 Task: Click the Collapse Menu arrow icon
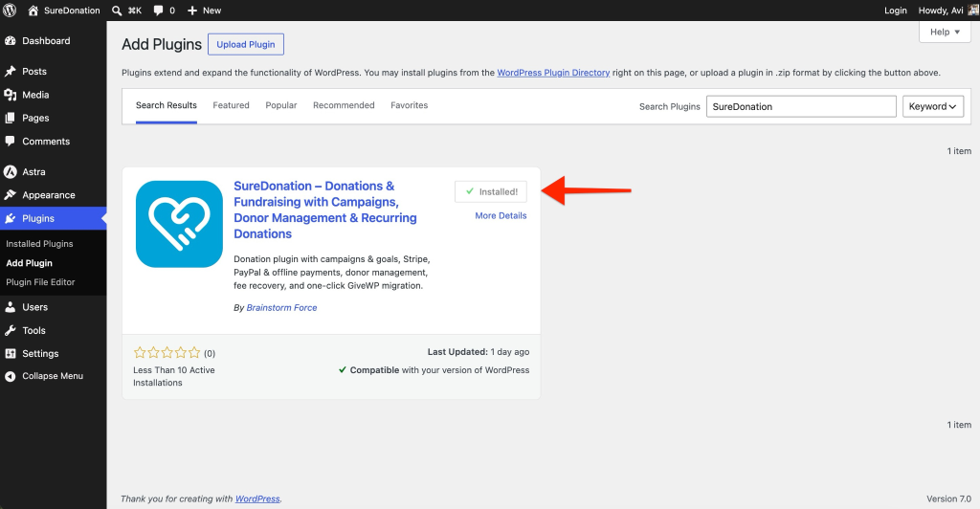pyautogui.click(x=10, y=376)
